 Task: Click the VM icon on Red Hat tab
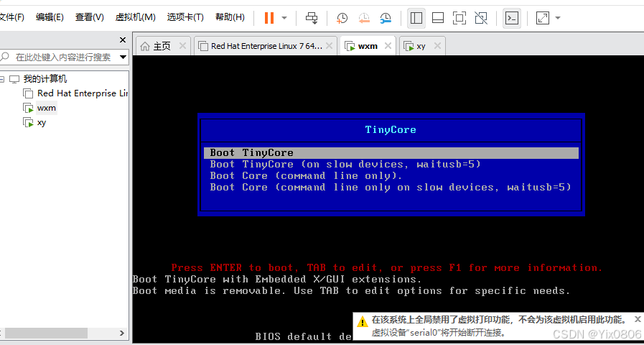click(203, 47)
